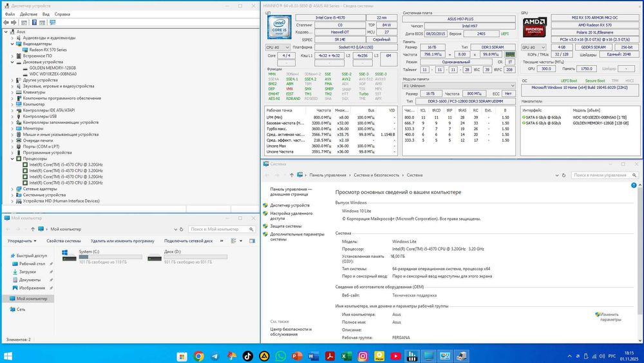
Task: Click Scan for hardware changes monitor icon
Action: point(52,23)
